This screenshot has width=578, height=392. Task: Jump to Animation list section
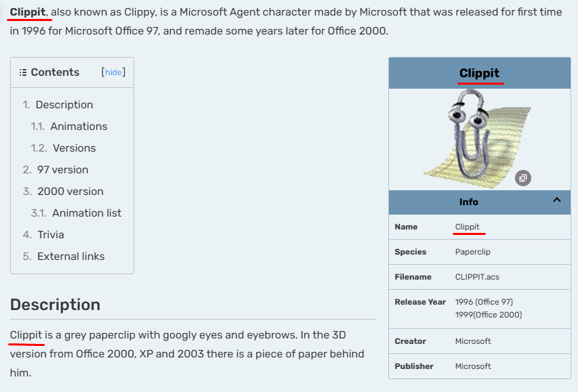[87, 213]
